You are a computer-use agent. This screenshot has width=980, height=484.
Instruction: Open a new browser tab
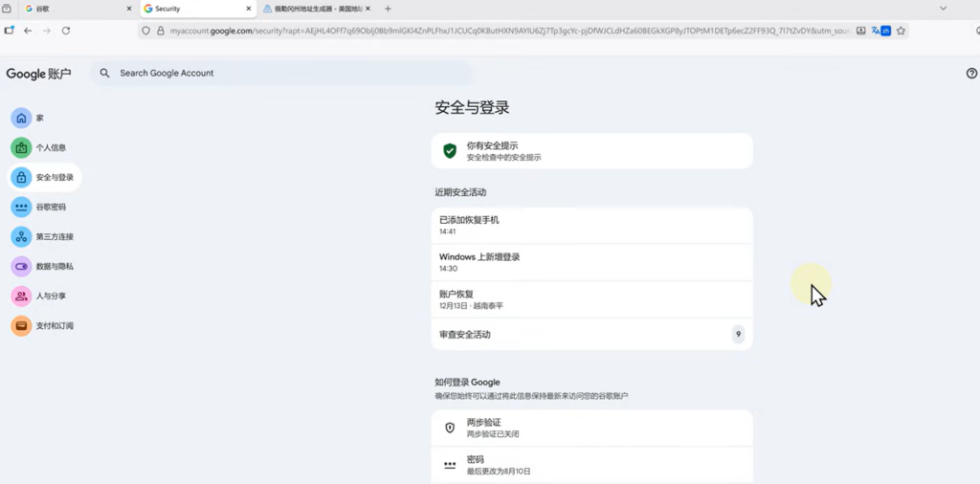388,9
